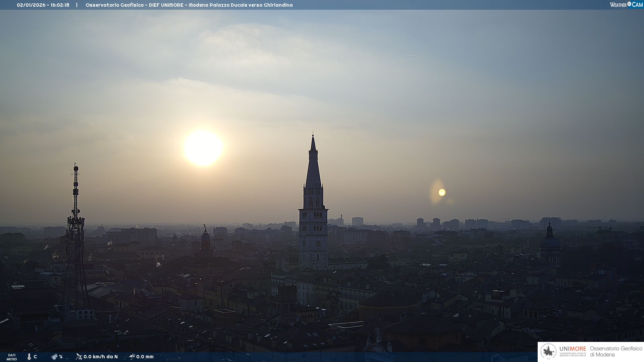Click the 0.0 mm rainfall reading

coord(145,357)
